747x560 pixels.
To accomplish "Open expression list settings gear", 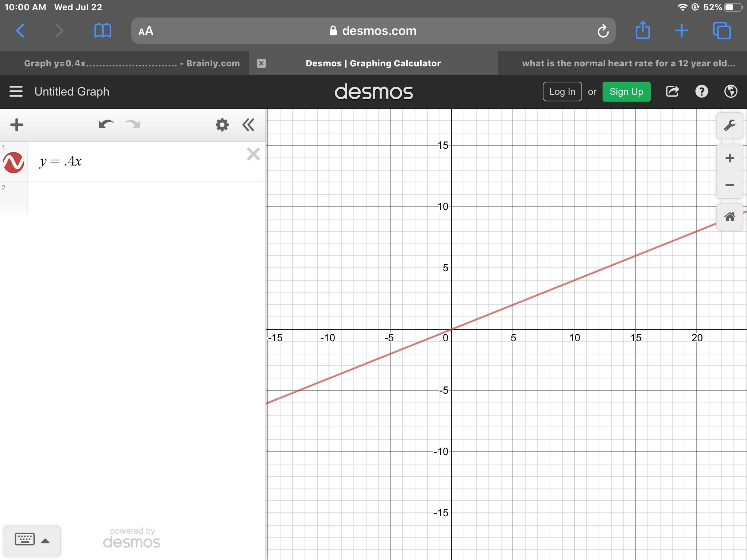I will (x=222, y=125).
